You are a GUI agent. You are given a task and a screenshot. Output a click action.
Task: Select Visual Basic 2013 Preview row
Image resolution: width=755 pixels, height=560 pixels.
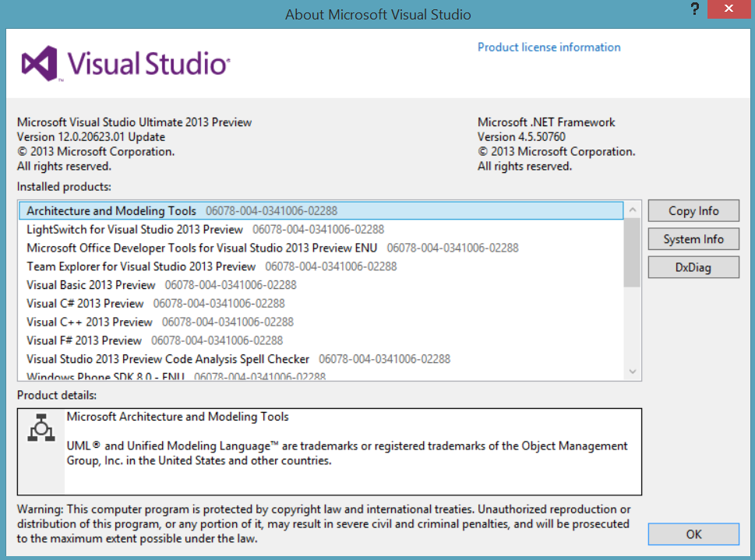point(321,285)
